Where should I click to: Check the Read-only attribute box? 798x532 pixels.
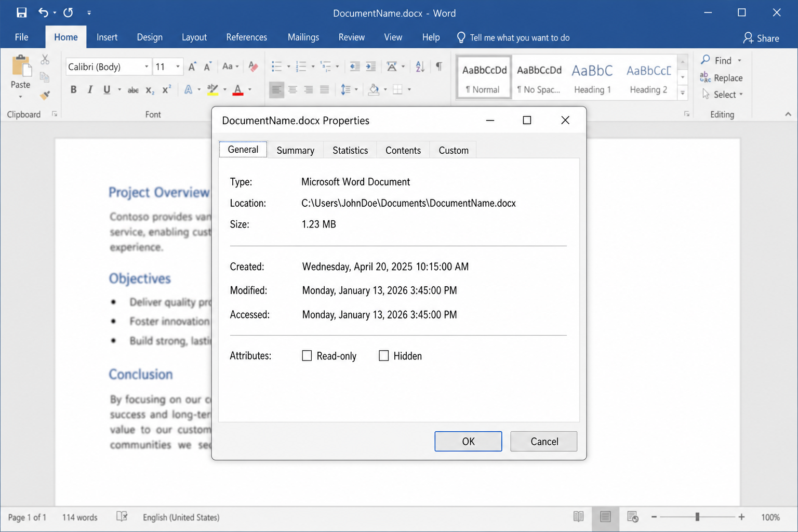(307, 356)
